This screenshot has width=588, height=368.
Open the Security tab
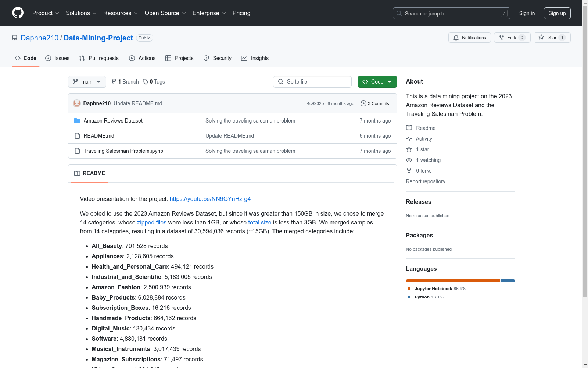click(218, 58)
